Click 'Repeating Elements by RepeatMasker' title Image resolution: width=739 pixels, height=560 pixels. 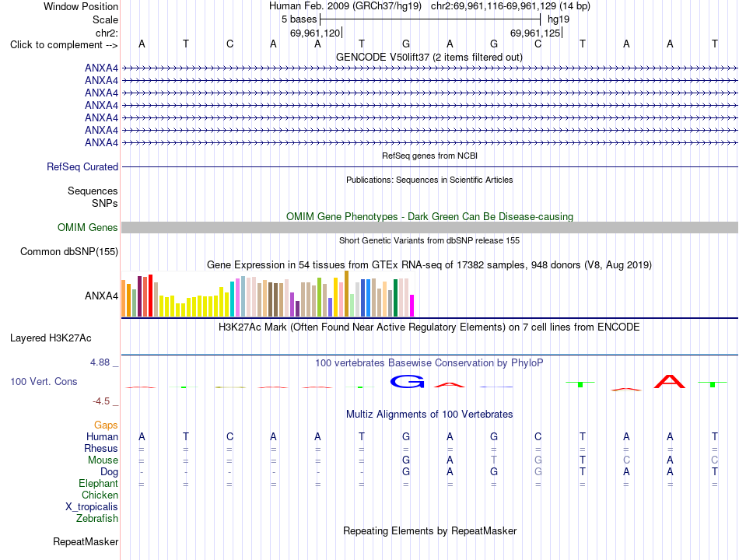pos(429,531)
